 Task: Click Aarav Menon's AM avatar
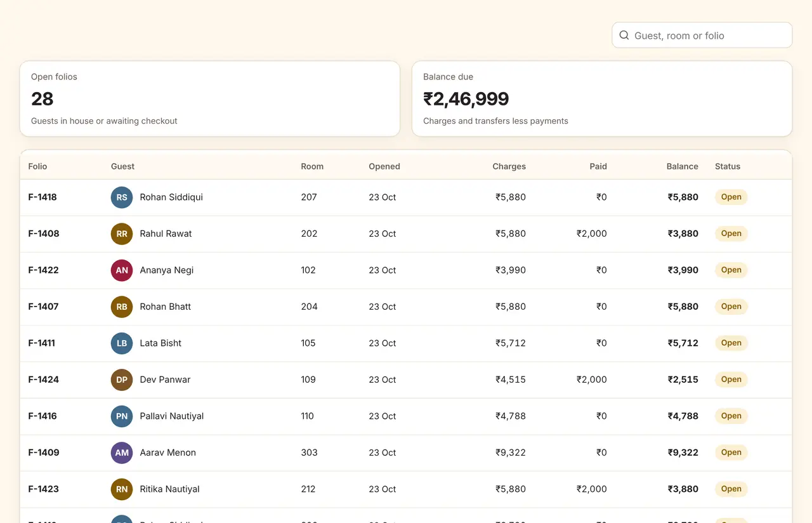click(122, 453)
